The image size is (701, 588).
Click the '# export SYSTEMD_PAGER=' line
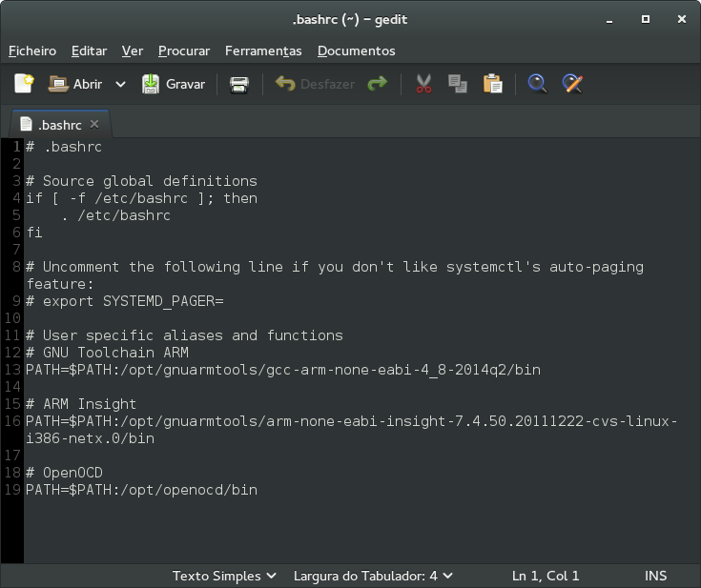click(x=125, y=301)
